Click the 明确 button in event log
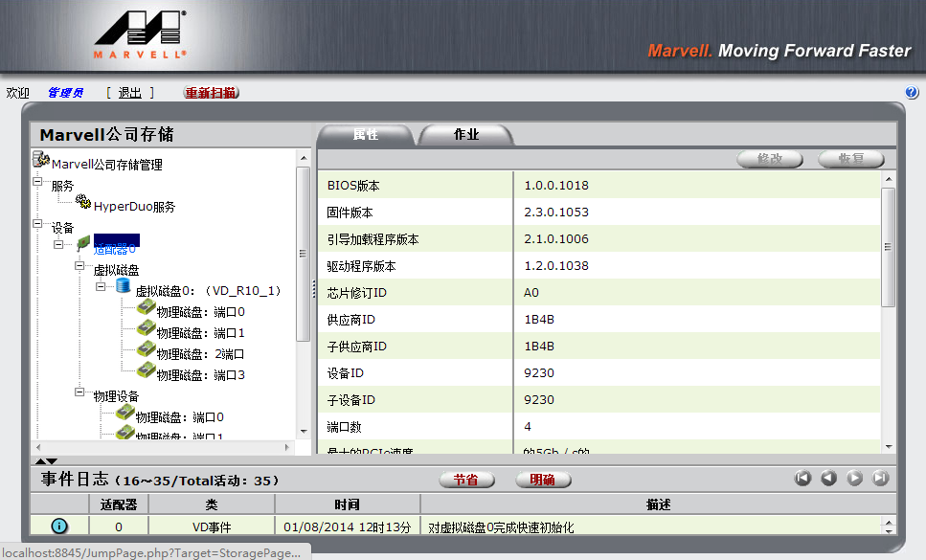Image resolution: width=926 pixels, height=560 pixels. click(x=543, y=480)
